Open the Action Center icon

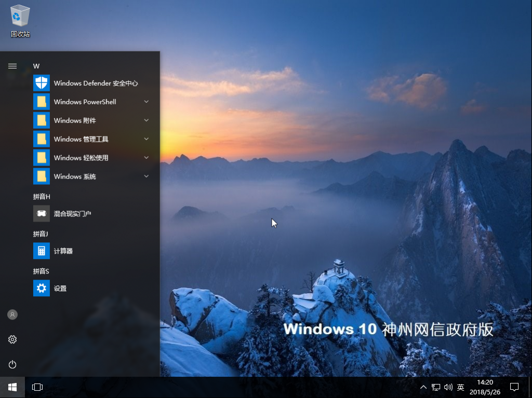point(514,387)
